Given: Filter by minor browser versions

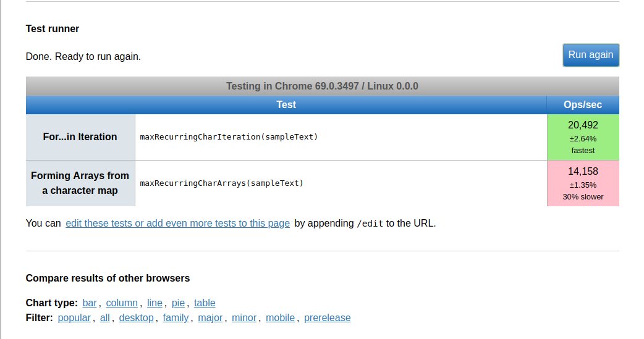Looking at the screenshot, I should click(x=244, y=318).
